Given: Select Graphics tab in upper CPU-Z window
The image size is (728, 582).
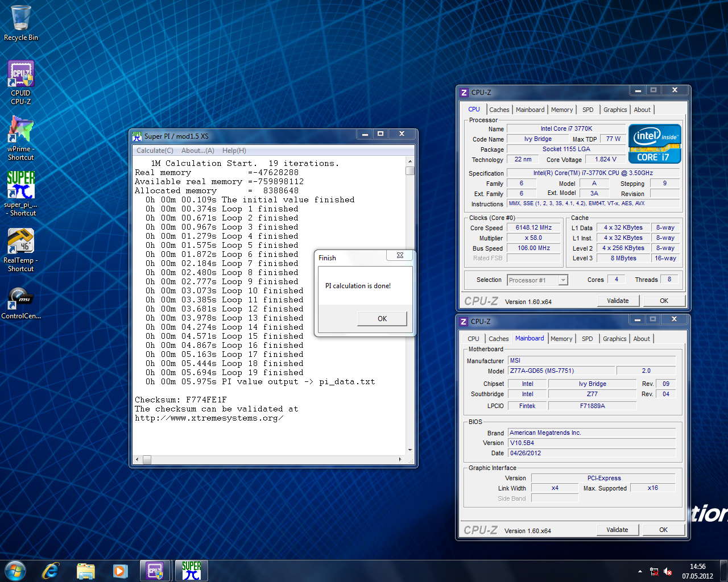Looking at the screenshot, I should click(x=615, y=110).
